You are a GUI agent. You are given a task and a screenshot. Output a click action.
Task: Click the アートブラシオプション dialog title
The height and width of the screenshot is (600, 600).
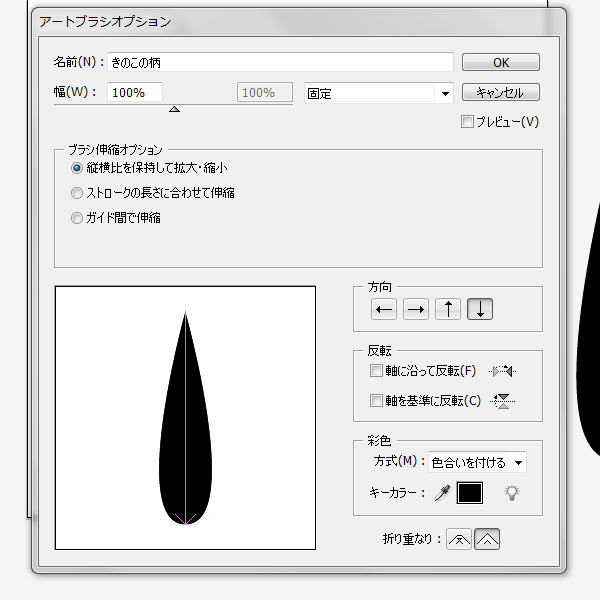pyautogui.click(x=105, y=21)
